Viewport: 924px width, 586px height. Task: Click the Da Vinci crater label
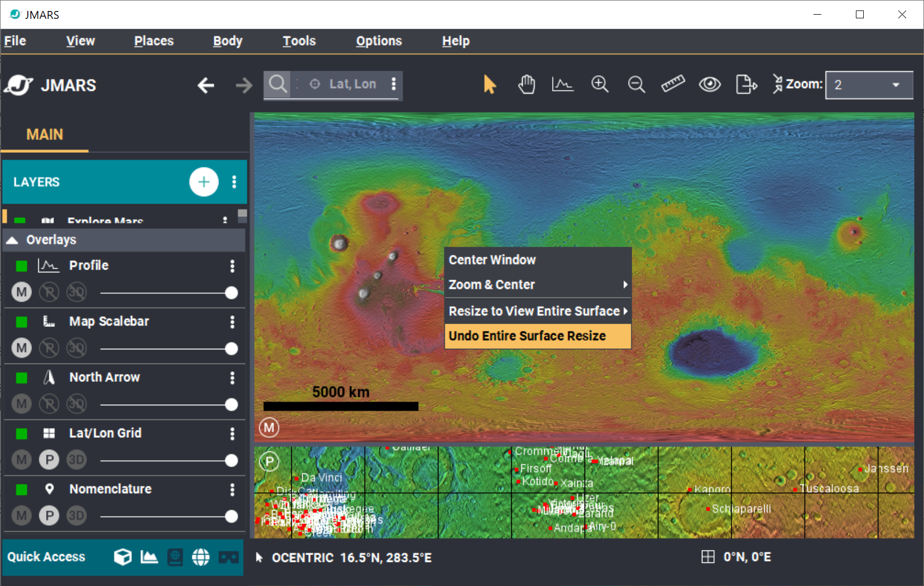click(322, 478)
